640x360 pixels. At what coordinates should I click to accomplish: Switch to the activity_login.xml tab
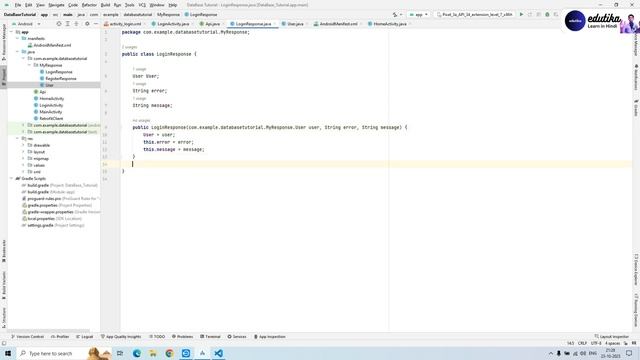click(125, 24)
